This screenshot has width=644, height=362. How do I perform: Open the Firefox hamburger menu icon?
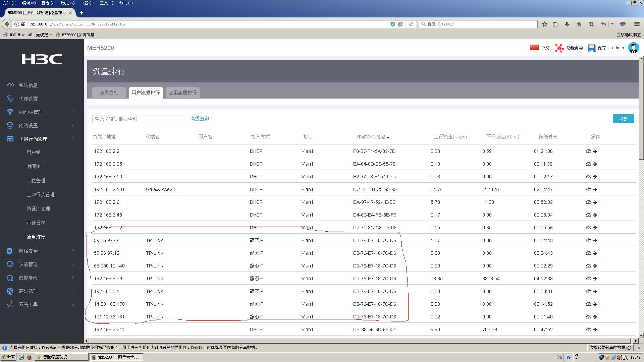637,24
